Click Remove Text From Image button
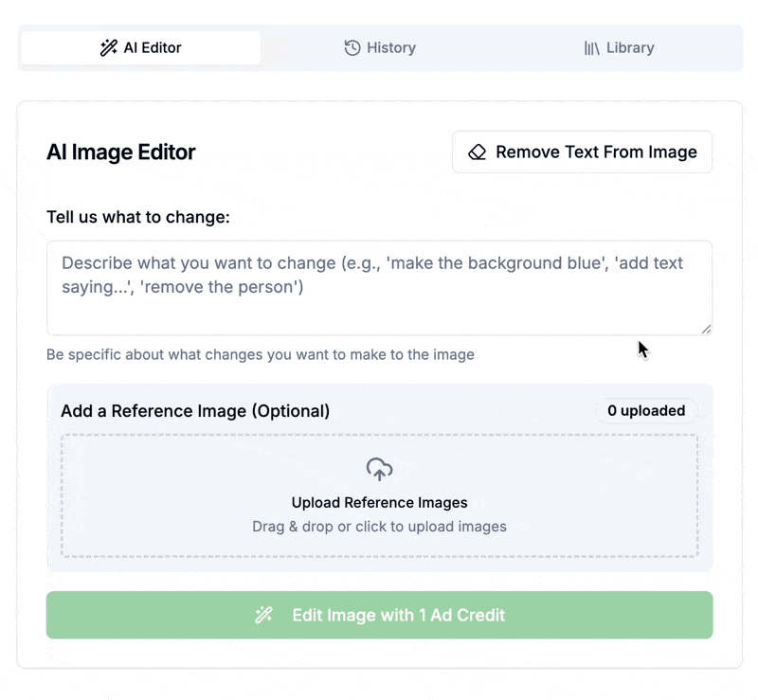 point(582,152)
